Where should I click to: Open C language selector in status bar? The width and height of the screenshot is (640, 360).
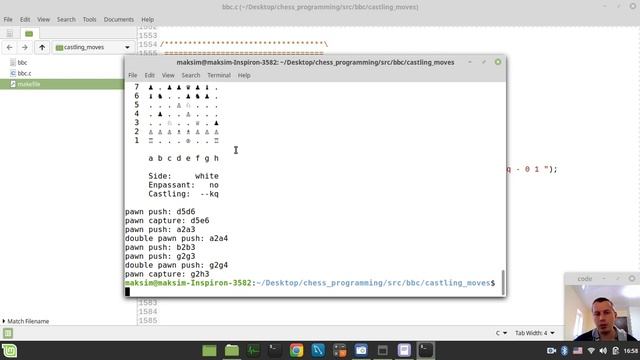tap(501, 333)
